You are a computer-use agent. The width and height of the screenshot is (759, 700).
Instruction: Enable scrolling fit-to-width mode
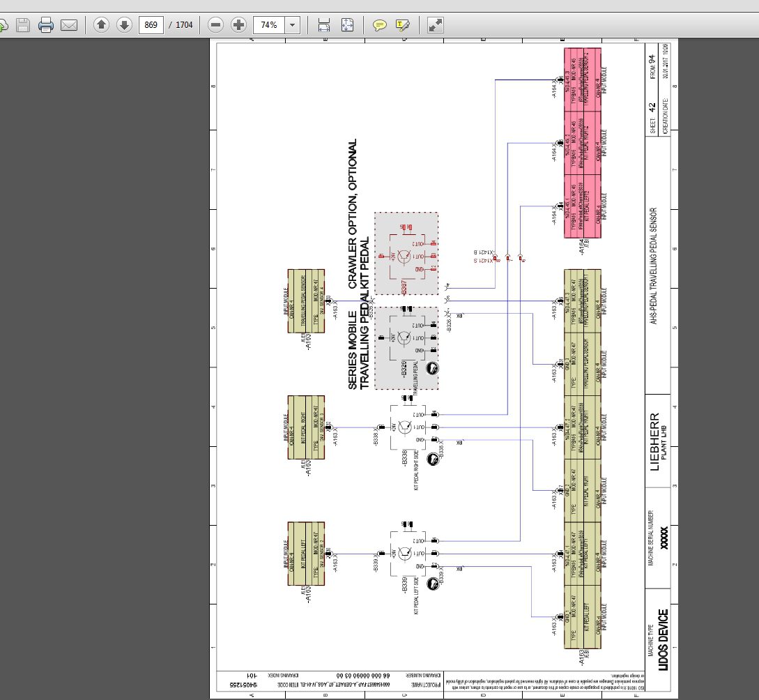click(324, 24)
